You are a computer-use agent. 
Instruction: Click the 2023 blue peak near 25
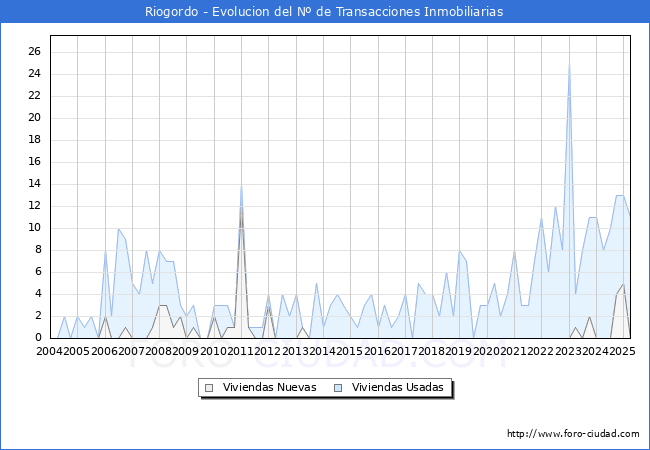click(x=569, y=63)
